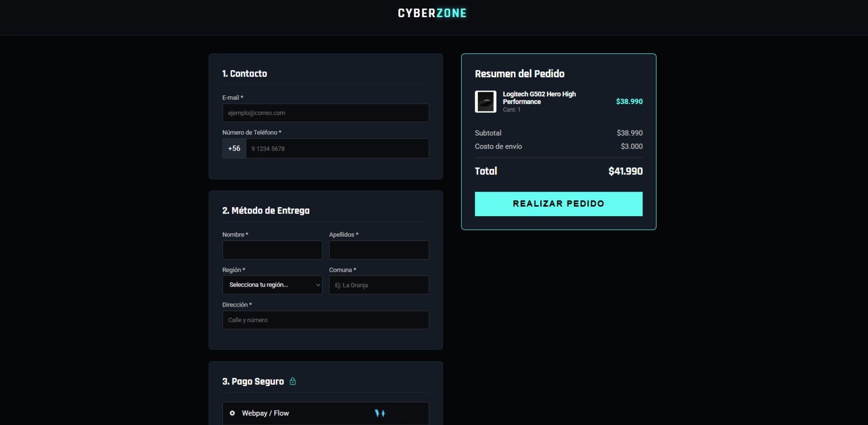Click the Total amount $41.990

pos(625,171)
